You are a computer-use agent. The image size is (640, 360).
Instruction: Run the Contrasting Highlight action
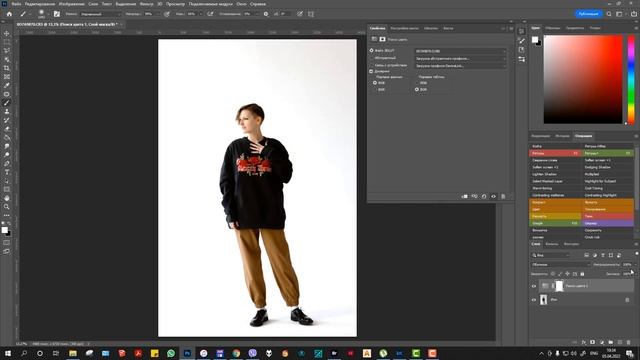point(608,195)
